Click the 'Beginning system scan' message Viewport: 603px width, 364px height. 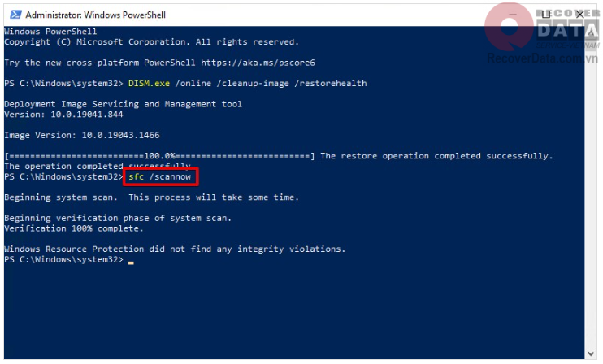click(x=151, y=197)
